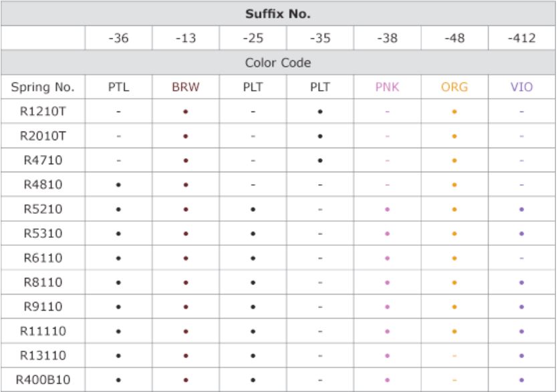Click the black -35 dot for R2010T

(320, 136)
